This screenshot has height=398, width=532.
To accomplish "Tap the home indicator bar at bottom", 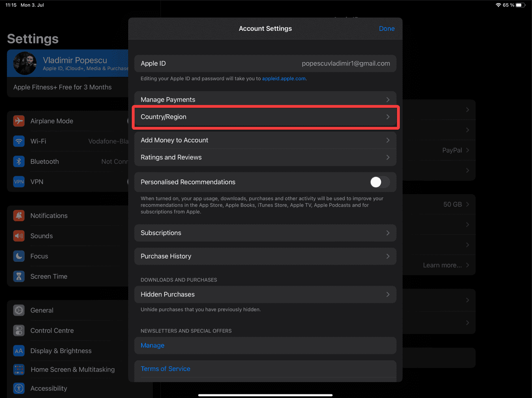I will point(266,395).
